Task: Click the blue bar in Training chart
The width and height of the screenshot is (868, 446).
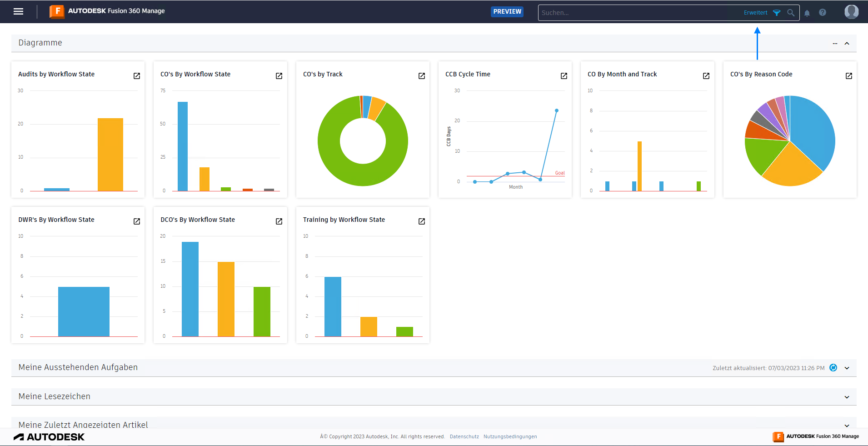Action: point(333,306)
